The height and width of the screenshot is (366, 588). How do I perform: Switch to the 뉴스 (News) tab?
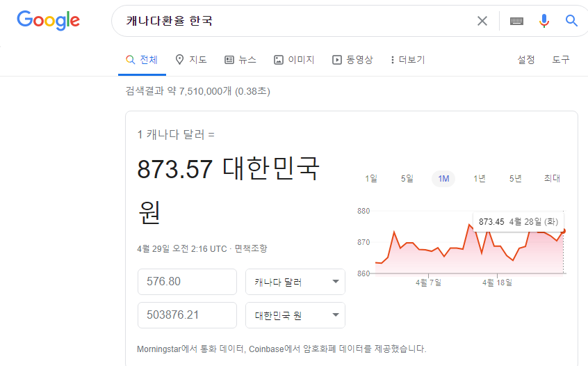coord(240,60)
